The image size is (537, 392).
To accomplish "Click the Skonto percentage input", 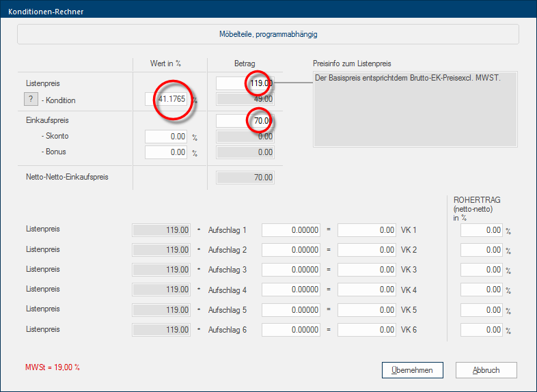I will coord(167,137).
